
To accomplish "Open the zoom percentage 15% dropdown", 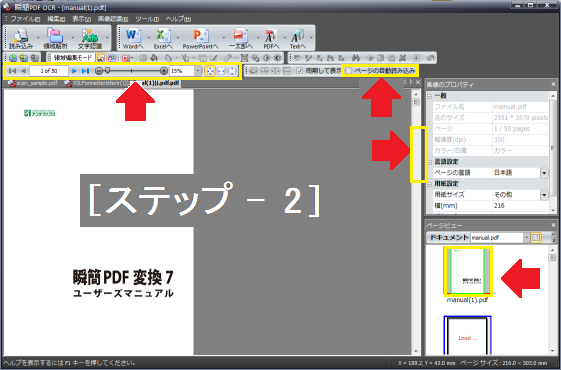I will pos(198,71).
